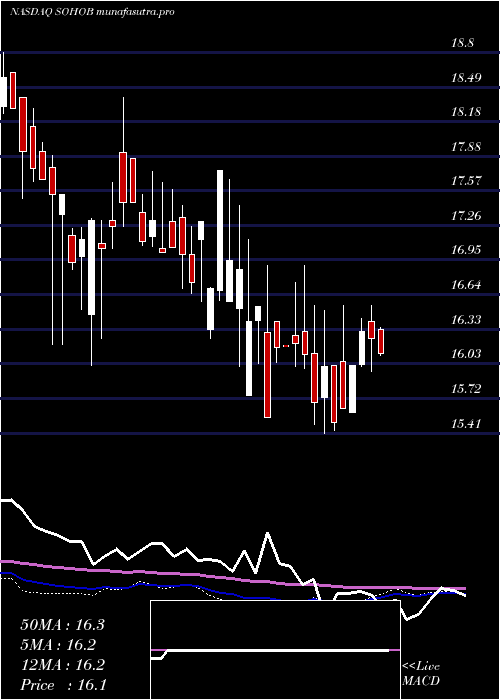
Task: Click the 16.95 price axis label
Action: pos(466,250)
